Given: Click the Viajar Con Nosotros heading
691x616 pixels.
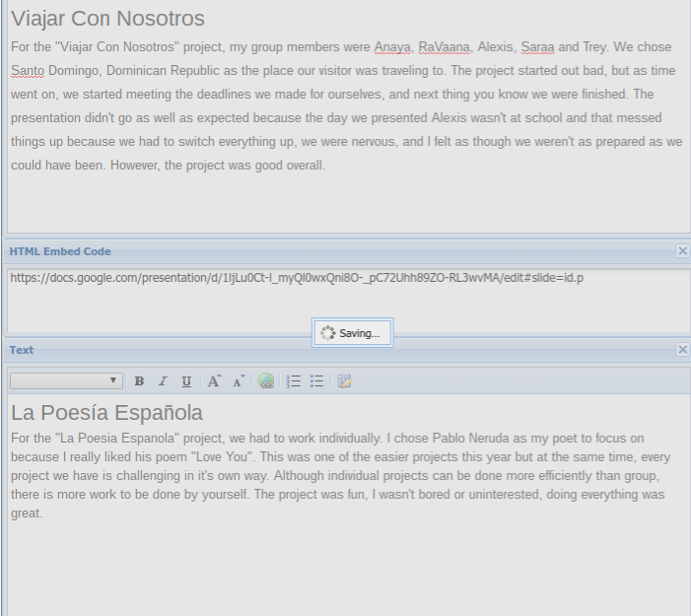Looking at the screenshot, I should [x=107, y=19].
